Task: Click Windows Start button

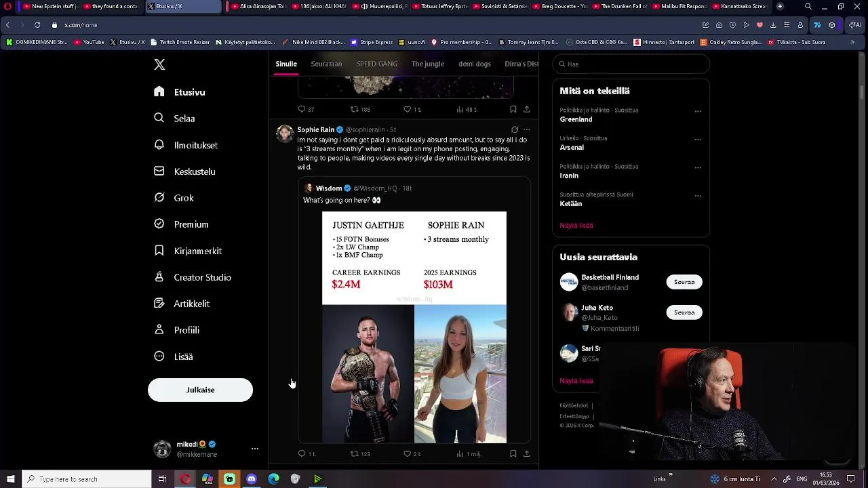Action: click(11, 479)
